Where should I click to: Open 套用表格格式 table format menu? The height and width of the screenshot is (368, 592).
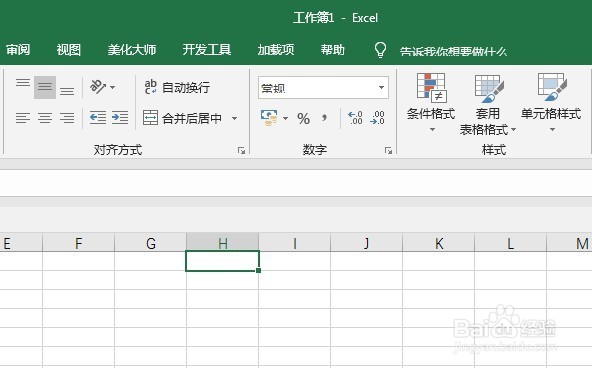pyautogui.click(x=488, y=105)
